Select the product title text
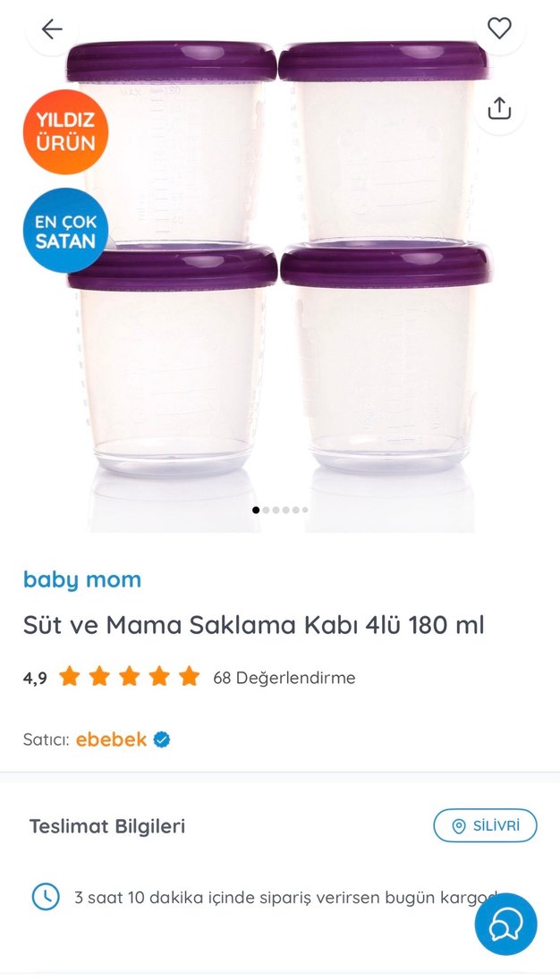This screenshot has height=980, width=560. click(252, 626)
